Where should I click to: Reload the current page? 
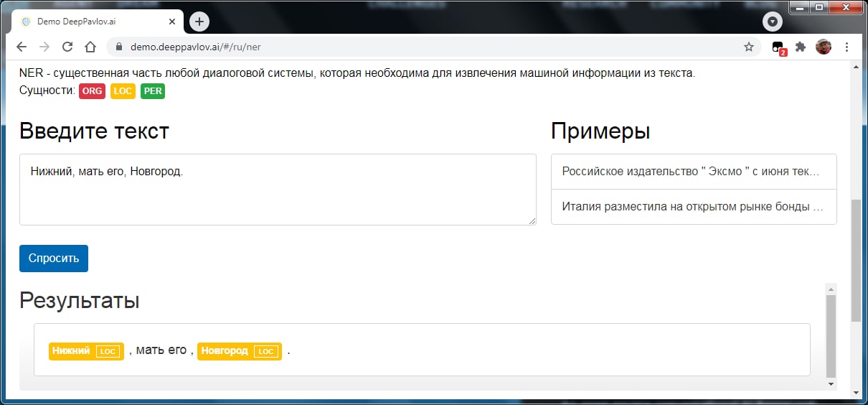[x=67, y=47]
